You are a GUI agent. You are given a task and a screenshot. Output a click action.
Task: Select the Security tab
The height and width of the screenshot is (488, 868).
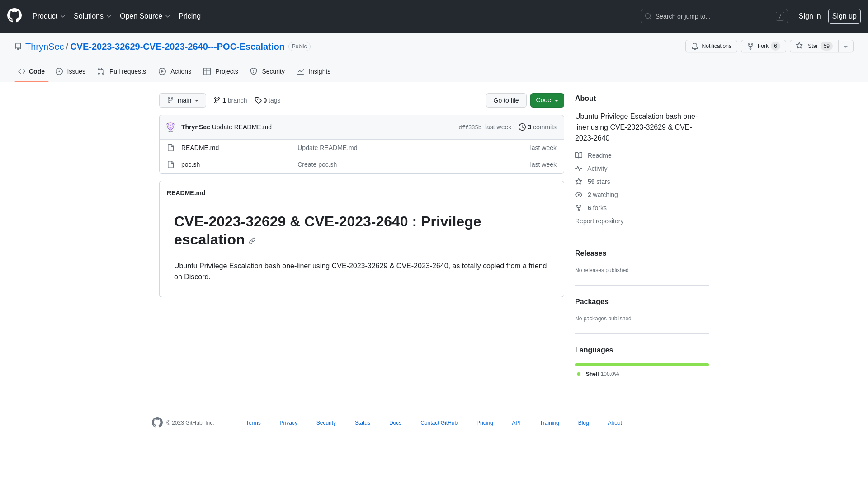pyautogui.click(x=267, y=71)
